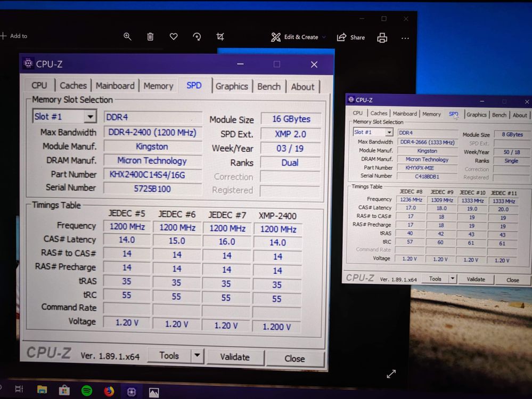Image resolution: width=532 pixels, height=399 pixels.
Task: Open File Explorer from the taskbar
Action: (42, 390)
